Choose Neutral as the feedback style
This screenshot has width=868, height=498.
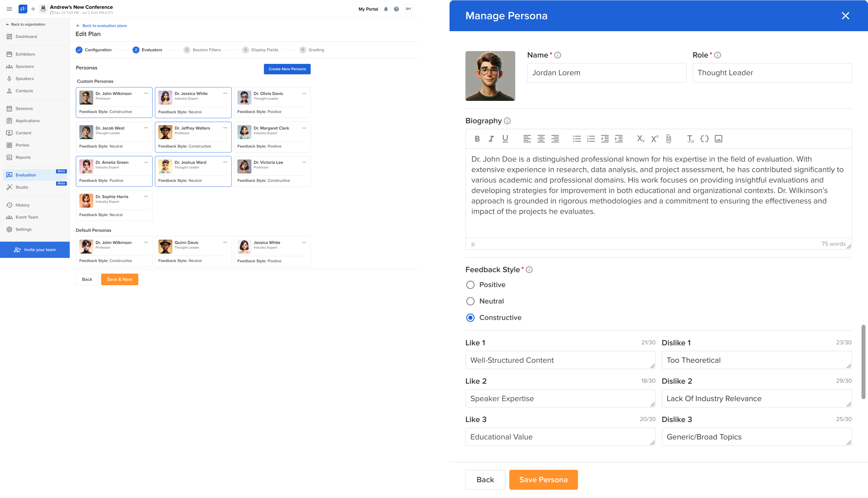pos(470,301)
